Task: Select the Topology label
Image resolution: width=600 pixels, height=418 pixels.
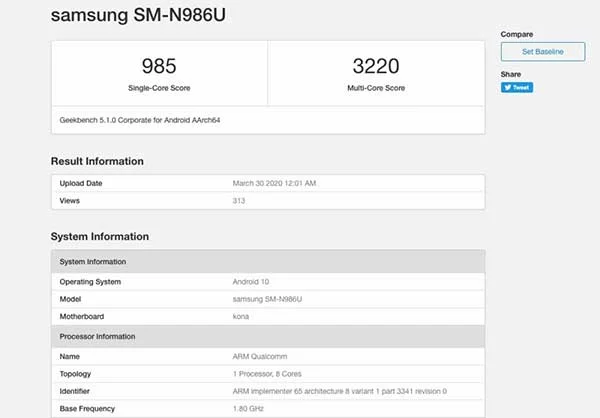Action: (75, 374)
